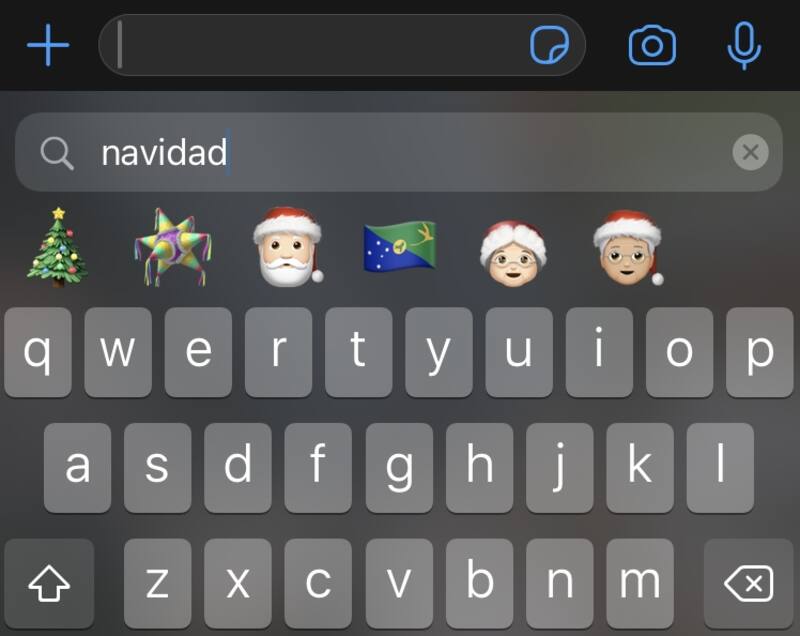Tap the m key
Screen dimensions: 800x636
point(640,583)
